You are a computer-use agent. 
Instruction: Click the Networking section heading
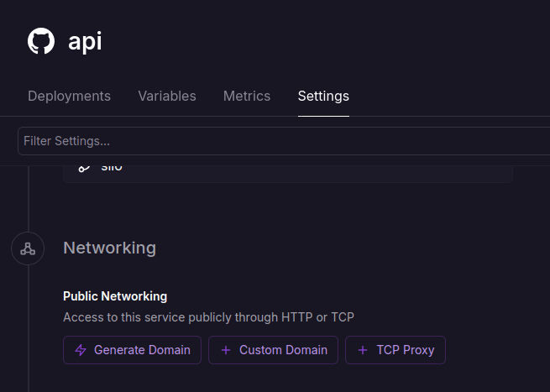coord(109,248)
